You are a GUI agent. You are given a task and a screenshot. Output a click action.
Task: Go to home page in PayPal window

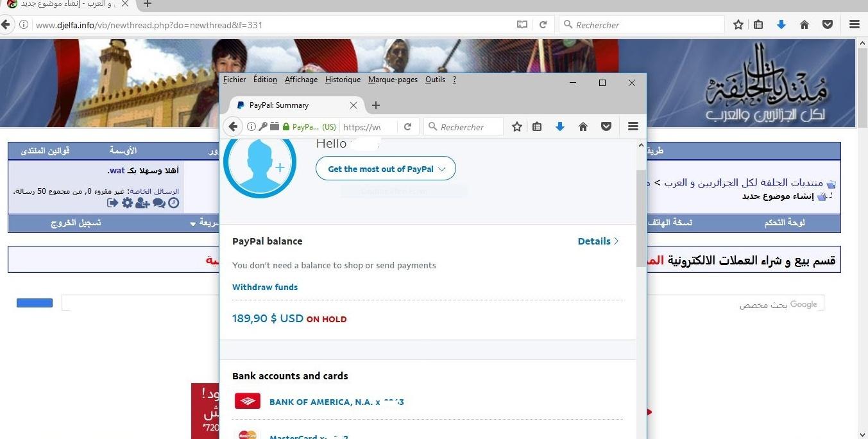click(583, 126)
